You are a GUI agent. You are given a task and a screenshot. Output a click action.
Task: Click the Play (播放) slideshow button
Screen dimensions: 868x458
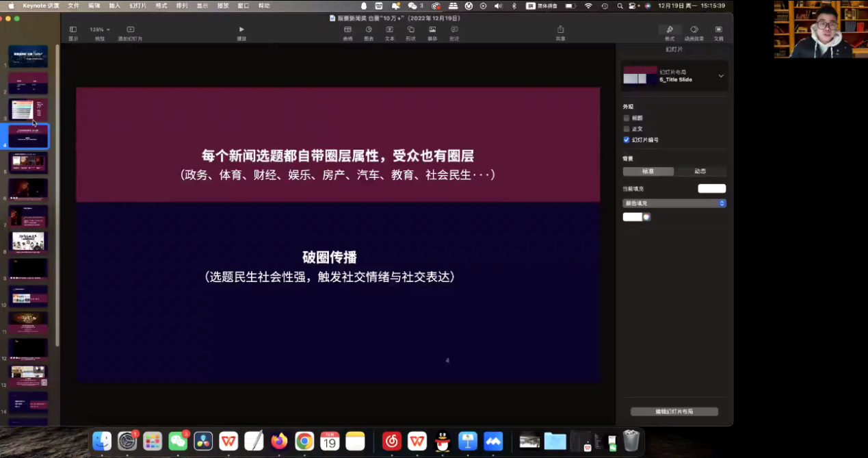click(241, 30)
